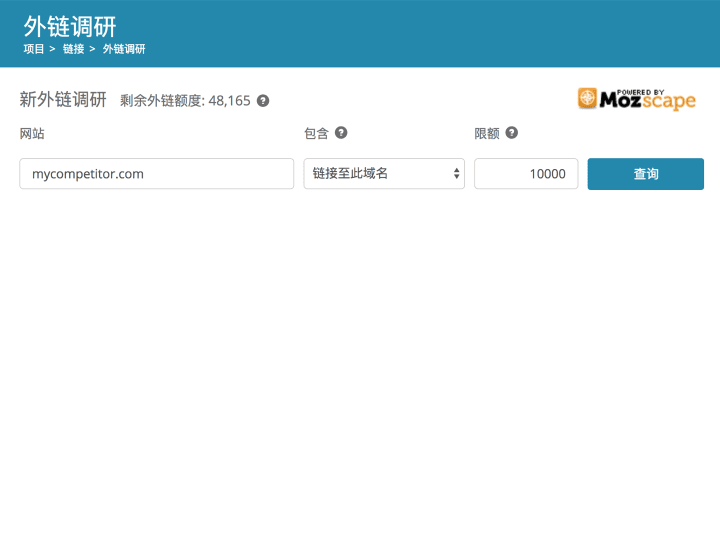
Task: Click the 新外链调研 heading
Action: pyautogui.click(x=63, y=99)
